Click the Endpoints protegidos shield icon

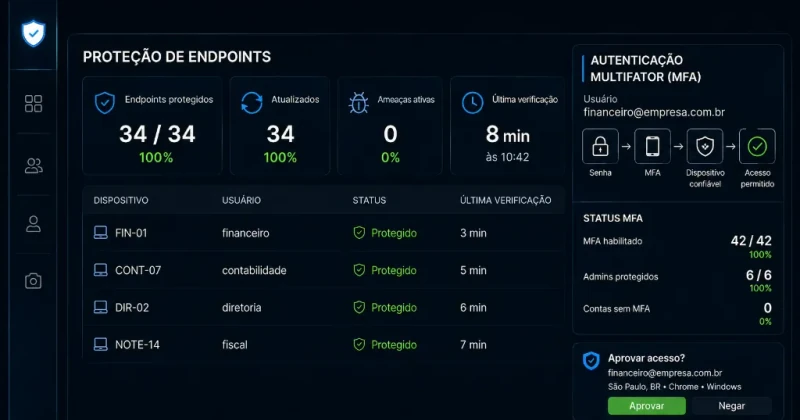click(x=105, y=103)
